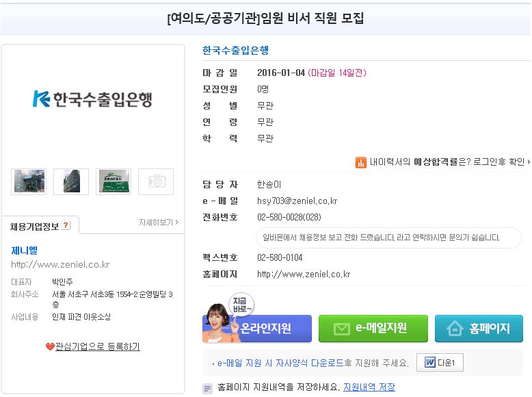Screen dimensions: 532x397
Task: Click the e-메일 지원 시 자사양식 다운로드 text
Action: pyautogui.click(x=280, y=363)
